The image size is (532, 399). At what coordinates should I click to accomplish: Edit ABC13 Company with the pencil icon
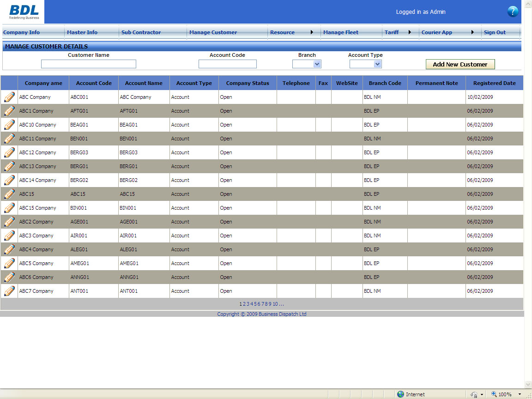tap(9, 166)
